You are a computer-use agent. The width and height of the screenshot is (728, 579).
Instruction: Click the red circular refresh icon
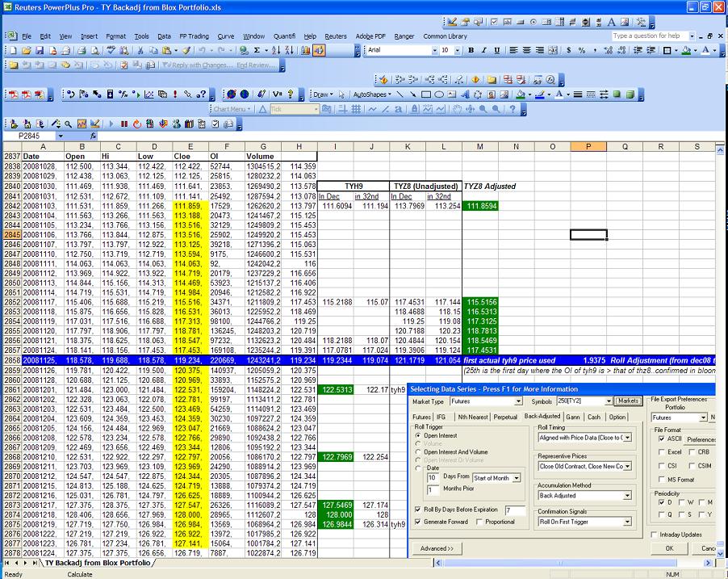[137, 123]
